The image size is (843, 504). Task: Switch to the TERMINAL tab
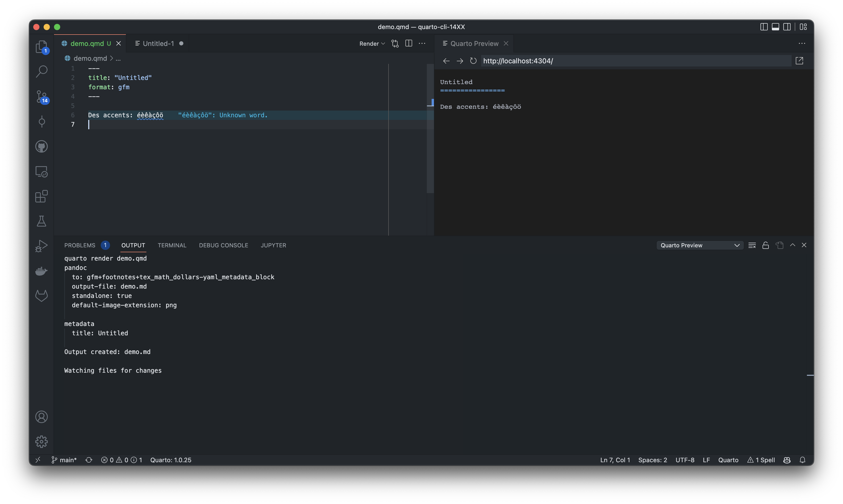[x=172, y=245]
